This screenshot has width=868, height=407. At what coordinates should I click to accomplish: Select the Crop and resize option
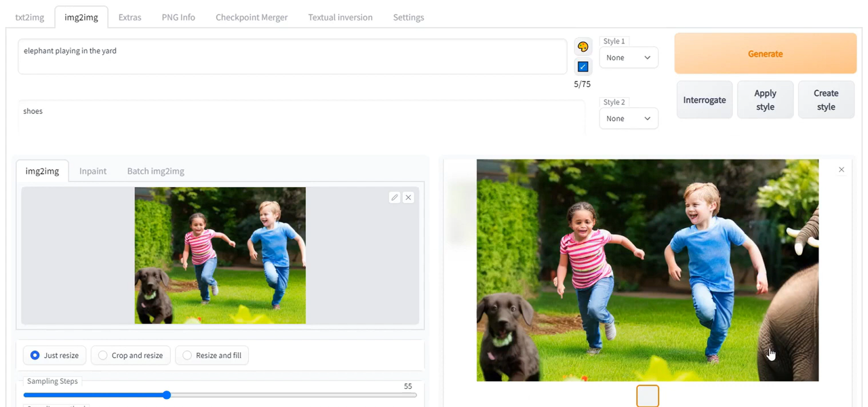pos(130,355)
